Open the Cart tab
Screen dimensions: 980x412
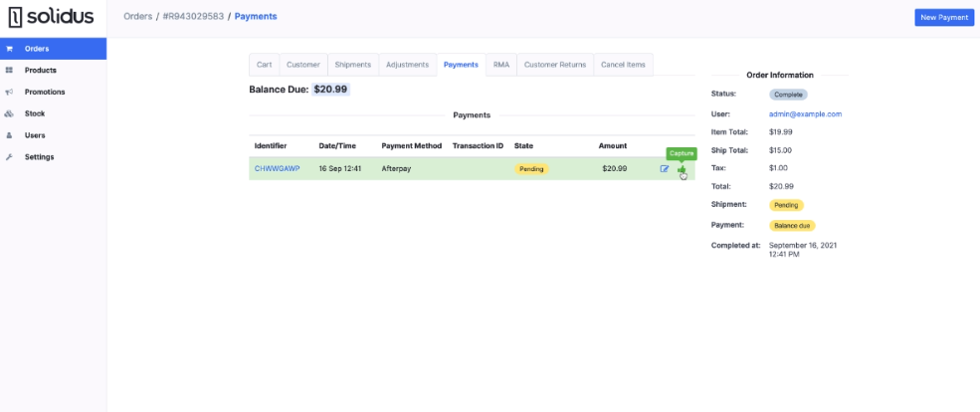264,65
